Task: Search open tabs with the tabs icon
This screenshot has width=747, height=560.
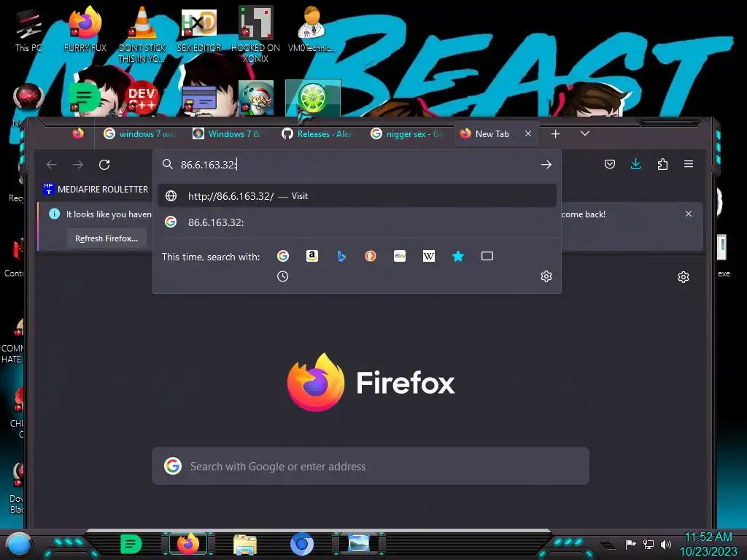Action: (487, 256)
